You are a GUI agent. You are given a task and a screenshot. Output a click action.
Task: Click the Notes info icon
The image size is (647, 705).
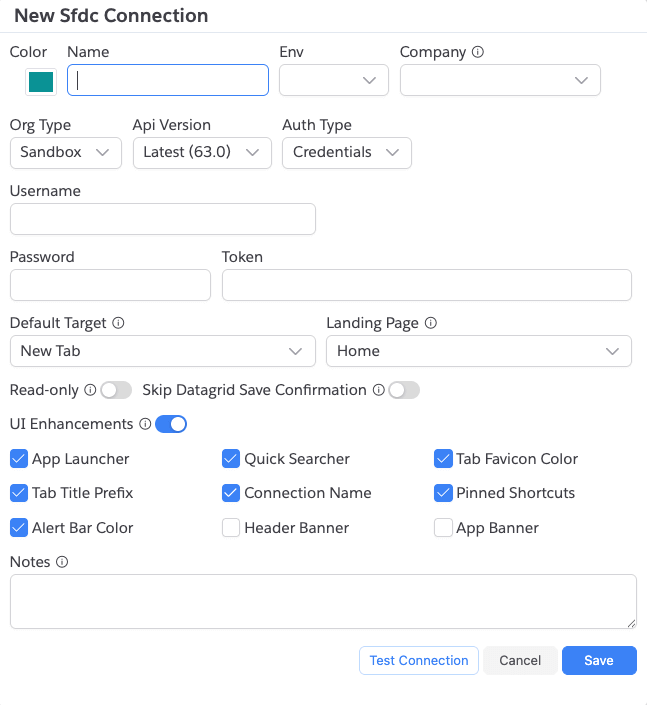click(62, 562)
